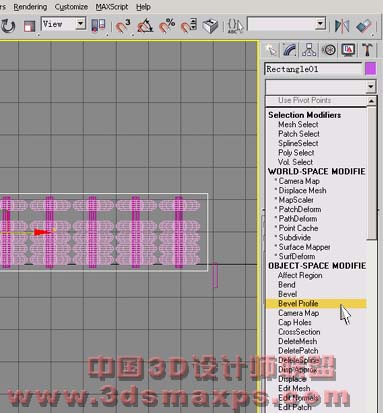Select the Poly Select modifier
The width and height of the screenshot is (383, 413).
point(296,153)
